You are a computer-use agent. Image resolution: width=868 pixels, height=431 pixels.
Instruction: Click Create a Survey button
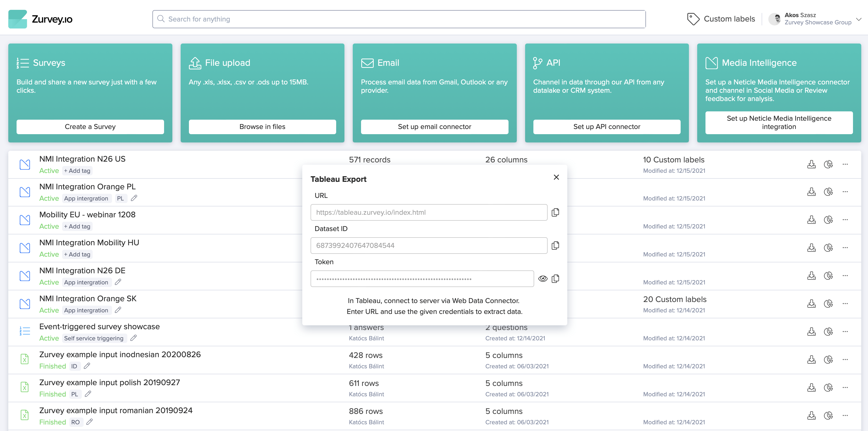pos(90,126)
